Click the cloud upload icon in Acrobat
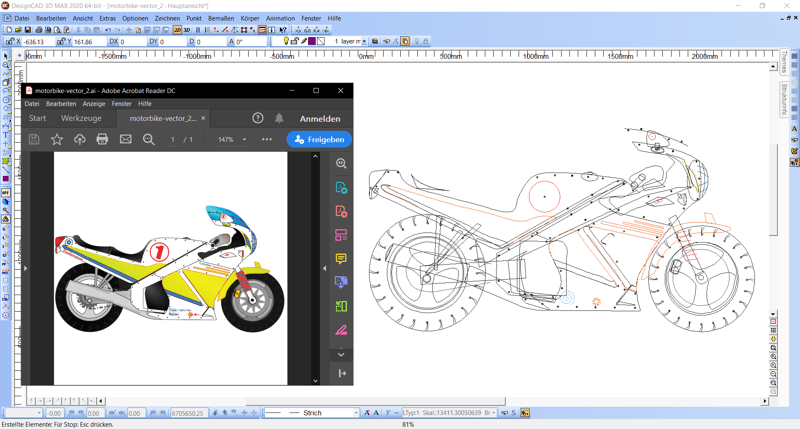 [x=80, y=140]
